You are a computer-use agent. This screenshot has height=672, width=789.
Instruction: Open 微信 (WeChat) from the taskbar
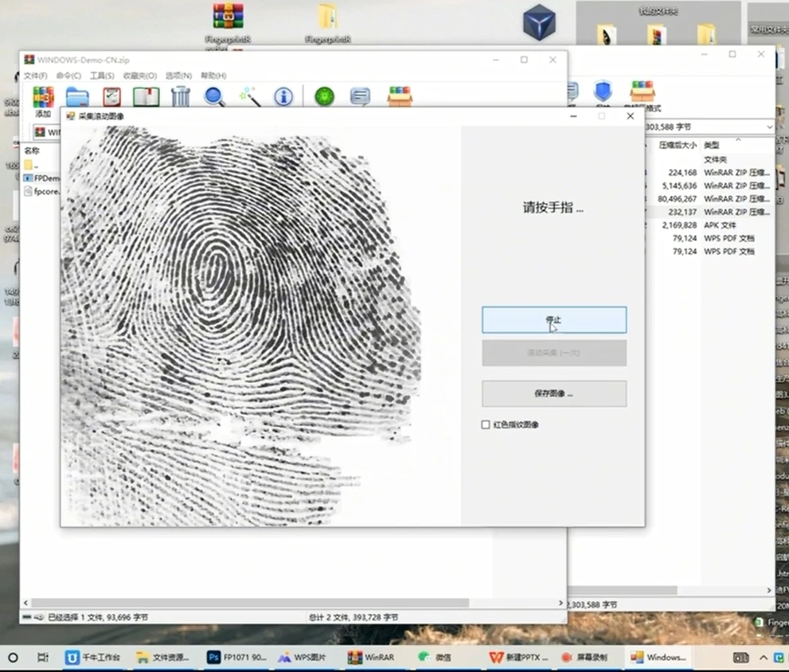coord(435,658)
